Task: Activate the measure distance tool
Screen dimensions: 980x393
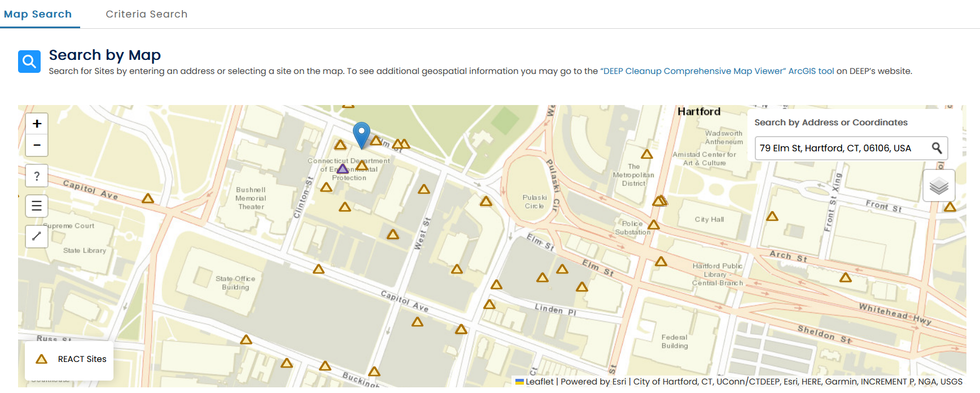Action: [x=36, y=236]
